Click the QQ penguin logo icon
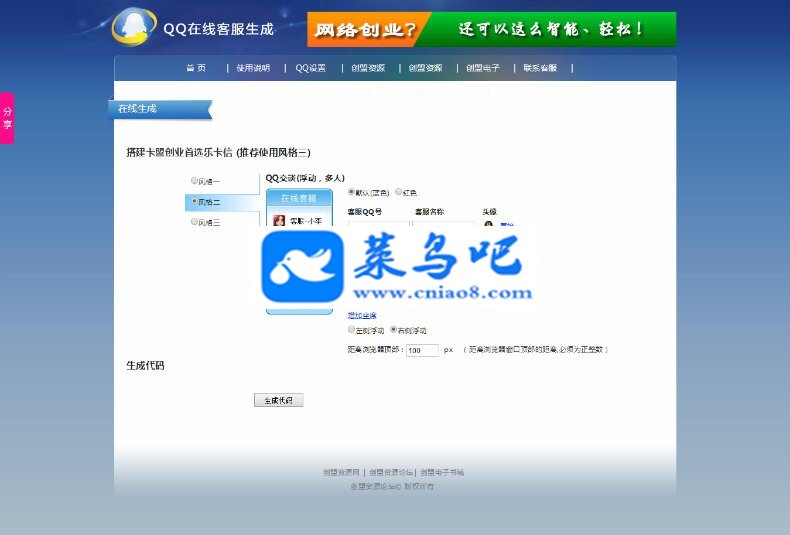 (134, 27)
